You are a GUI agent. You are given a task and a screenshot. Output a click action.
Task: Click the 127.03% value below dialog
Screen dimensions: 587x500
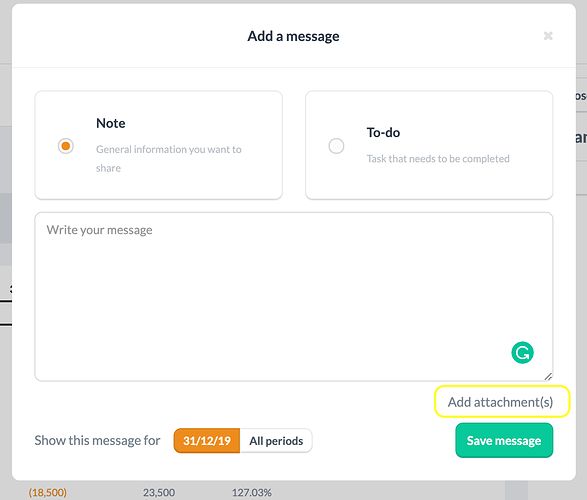click(x=252, y=493)
